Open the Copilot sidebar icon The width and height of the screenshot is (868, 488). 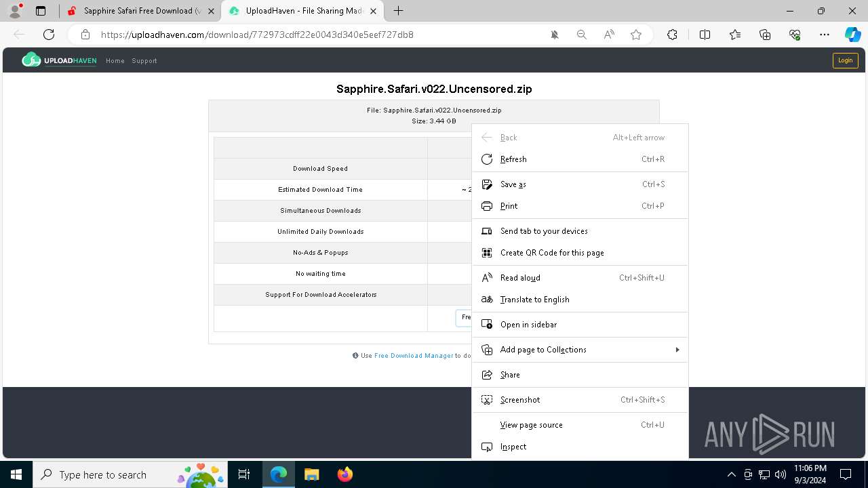(x=852, y=35)
